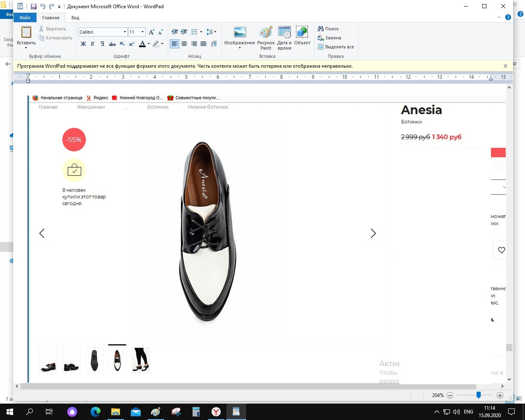This screenshot has height=420, width=525.
Task: Click the ENG language indicator in tray
Action: (x=468, y=412)
